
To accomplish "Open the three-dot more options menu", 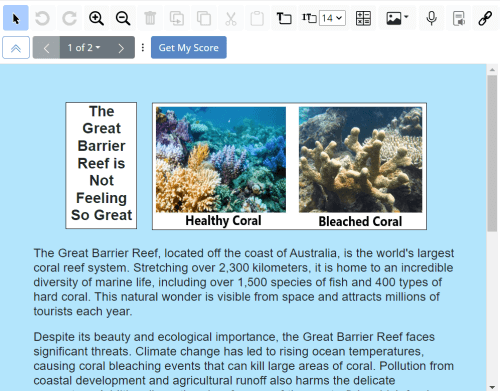I will click(143, 48).
